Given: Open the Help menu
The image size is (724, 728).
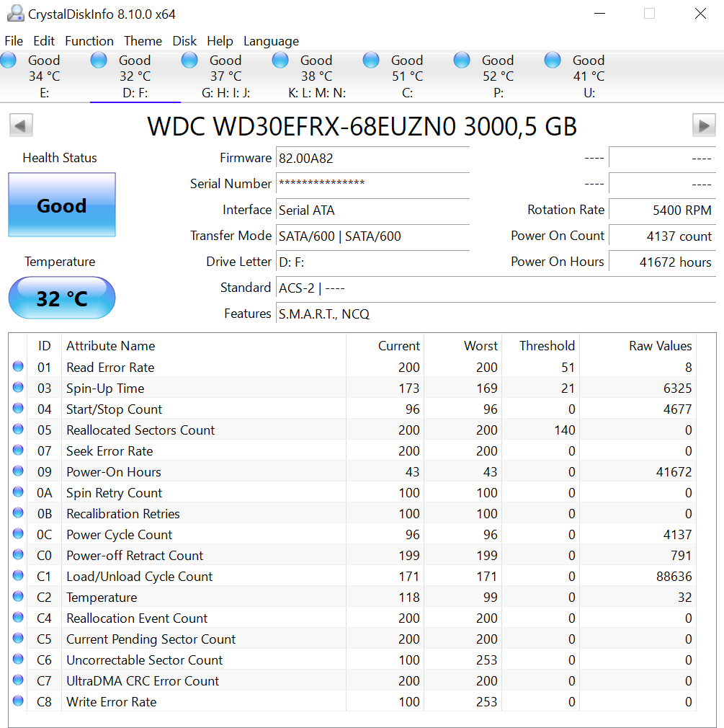Looking at the screenshot, I should [220, 41].
